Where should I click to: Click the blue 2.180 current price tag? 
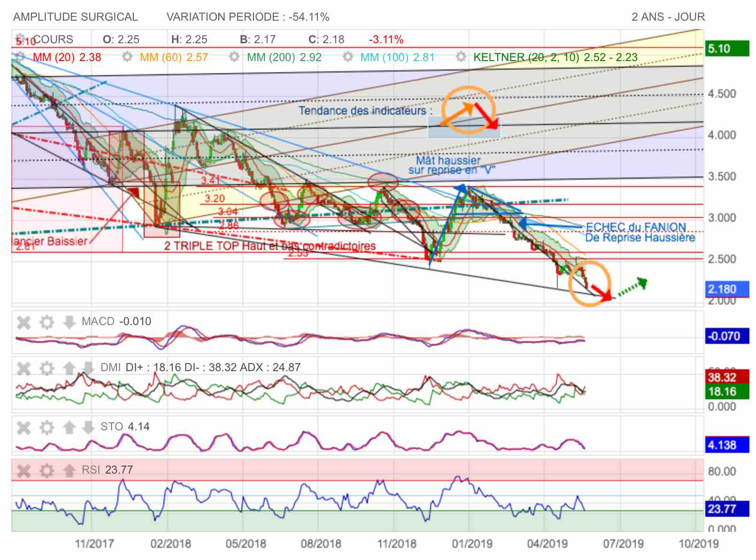tap(726, 289)
